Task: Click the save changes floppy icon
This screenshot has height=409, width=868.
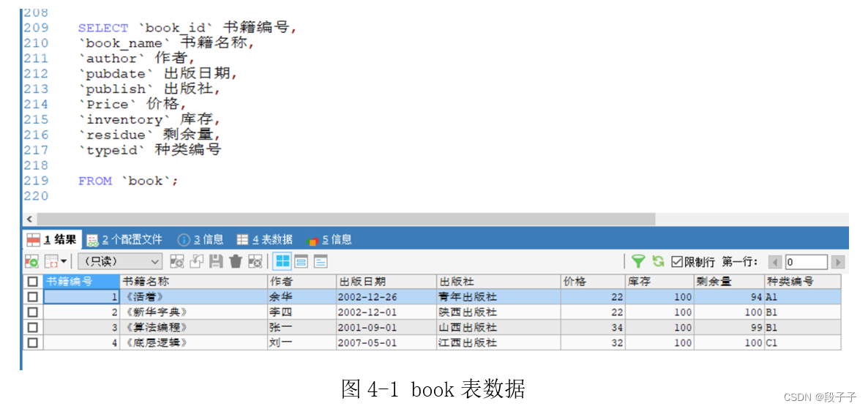Action: pyautogui.click(x=217, y=261)
